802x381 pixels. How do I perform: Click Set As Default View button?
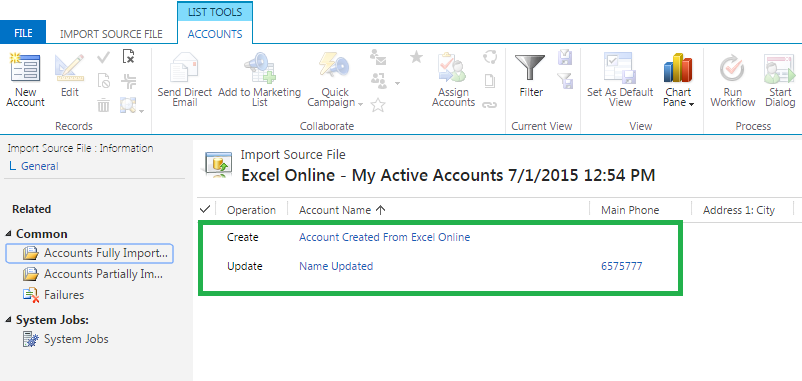pos(620,81)
